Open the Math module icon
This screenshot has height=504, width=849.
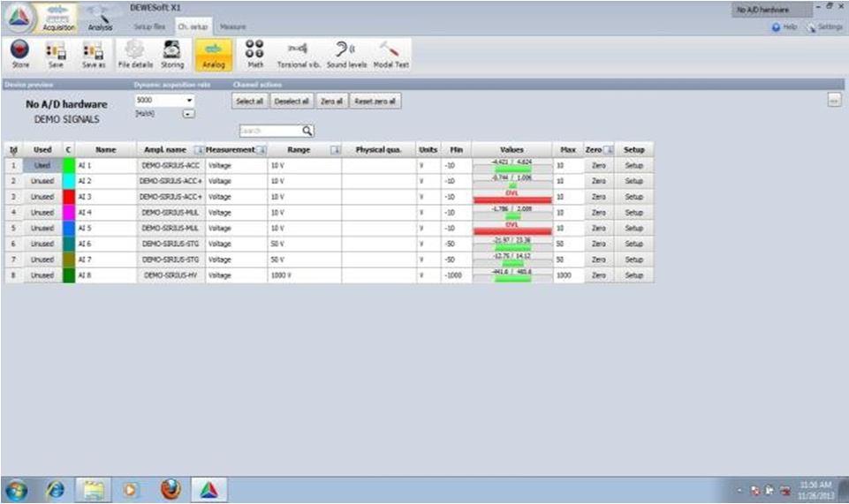[255, 54]
